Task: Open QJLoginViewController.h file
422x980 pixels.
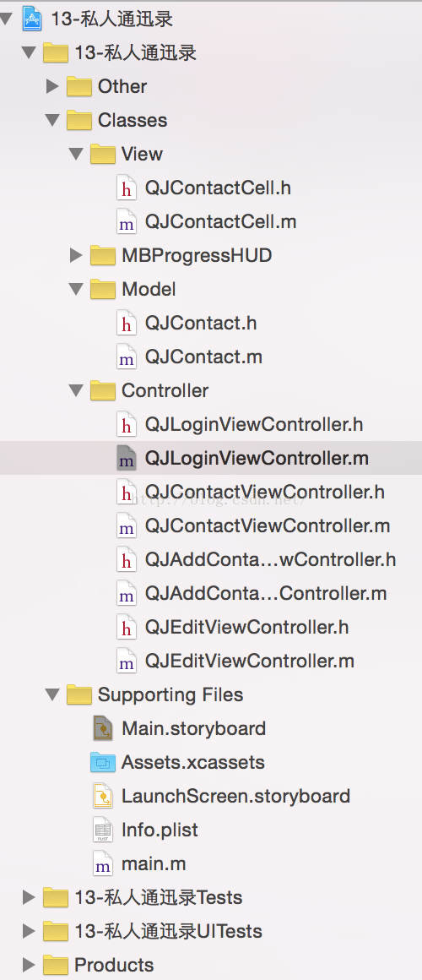Action: click(254, 424)
